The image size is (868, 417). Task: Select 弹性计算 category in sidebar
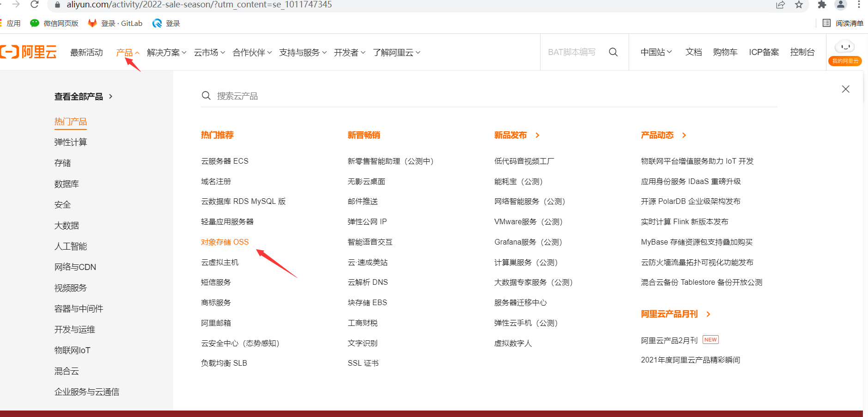coord(71,142)
